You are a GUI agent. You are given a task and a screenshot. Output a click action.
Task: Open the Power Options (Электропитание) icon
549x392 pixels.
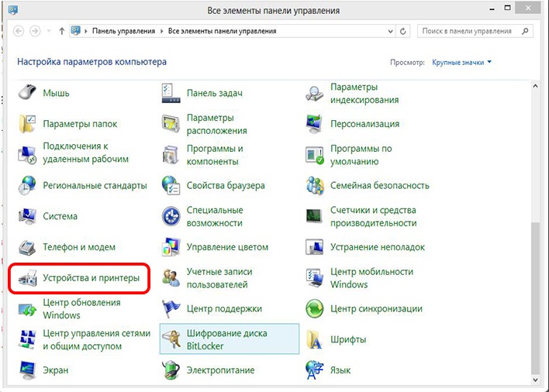(171, 370)
